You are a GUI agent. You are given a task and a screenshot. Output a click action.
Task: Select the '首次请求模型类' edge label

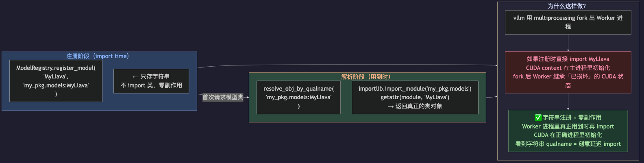click(223, 97)
